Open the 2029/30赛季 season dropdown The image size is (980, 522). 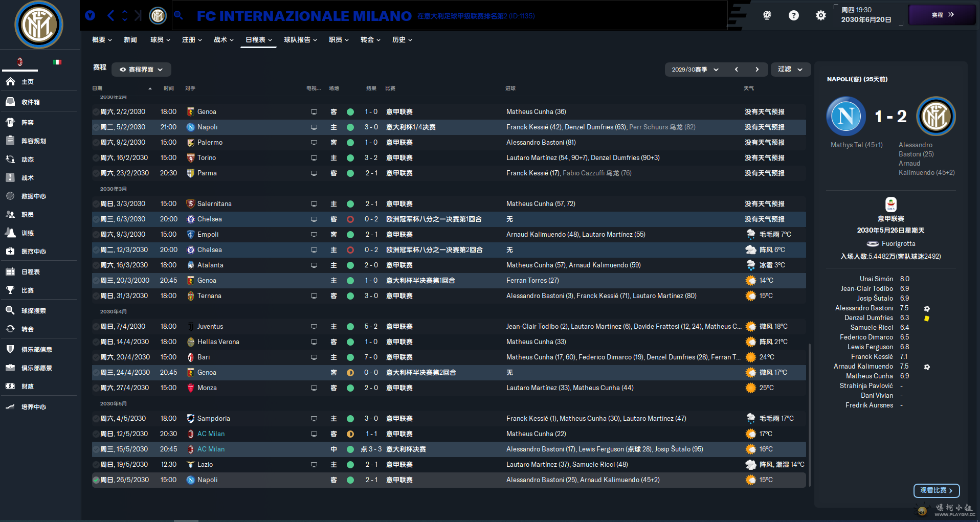tap(695, 70)
